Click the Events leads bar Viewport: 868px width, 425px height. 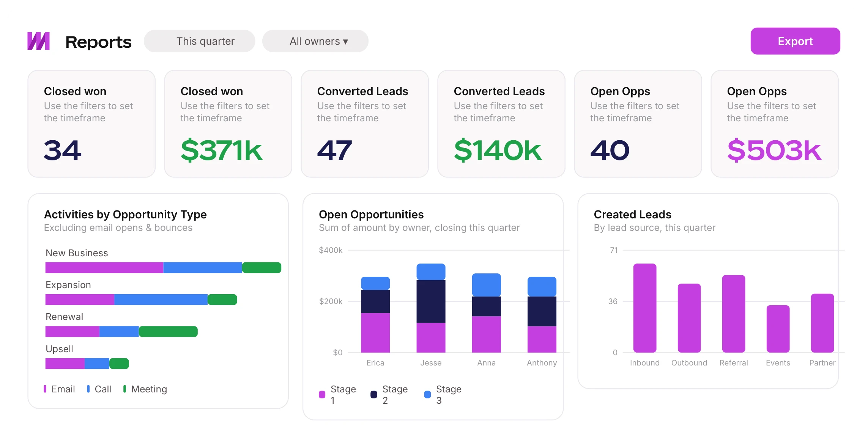pyautogui.click(x=778, y=329)
